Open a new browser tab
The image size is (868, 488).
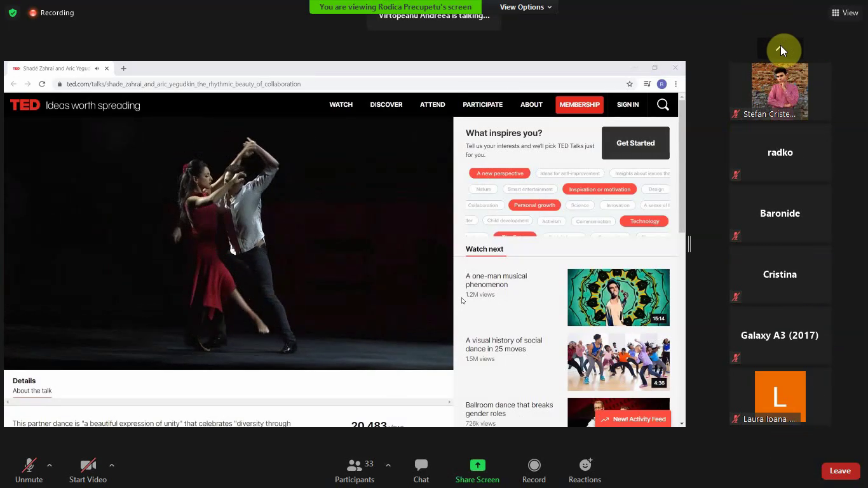tap(123, 68)
